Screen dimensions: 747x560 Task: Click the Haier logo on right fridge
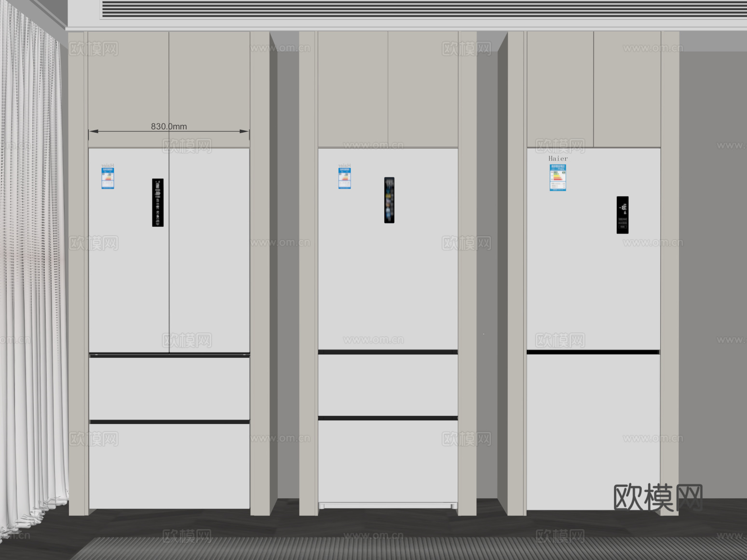click(558, 158)
